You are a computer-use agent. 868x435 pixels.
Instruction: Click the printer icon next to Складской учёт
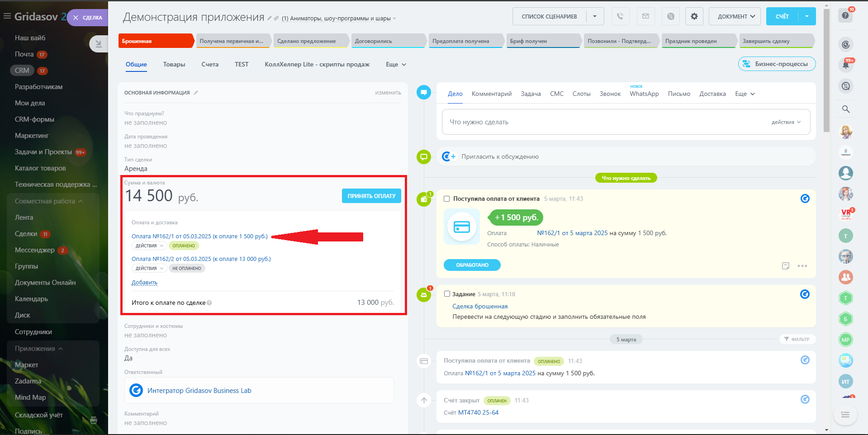point(94,420)
